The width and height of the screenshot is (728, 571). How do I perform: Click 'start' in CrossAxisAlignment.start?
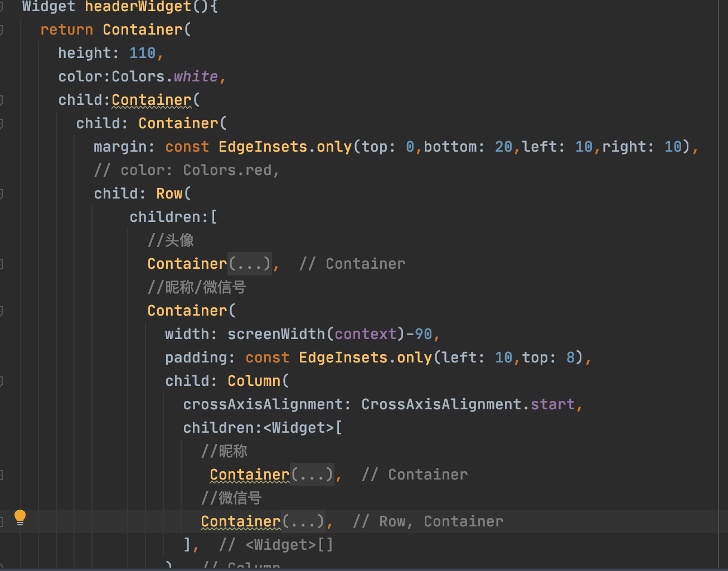(553, 404)
